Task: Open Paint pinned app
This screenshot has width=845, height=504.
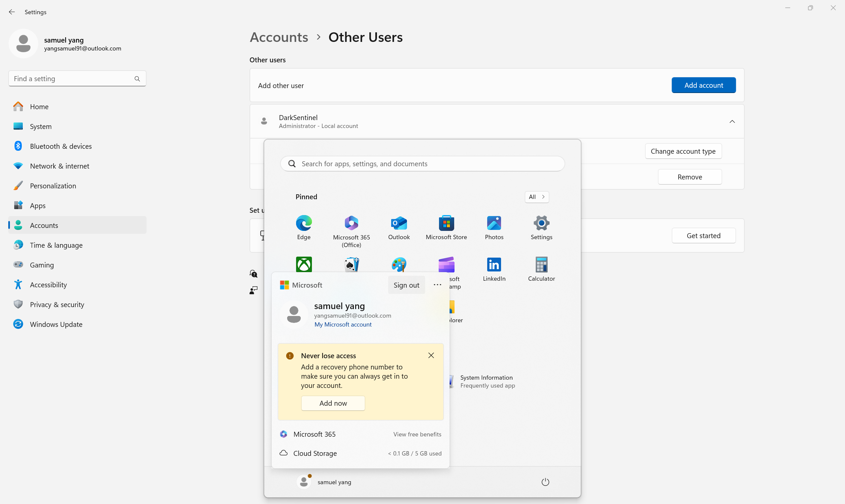Action: point(399,264)
